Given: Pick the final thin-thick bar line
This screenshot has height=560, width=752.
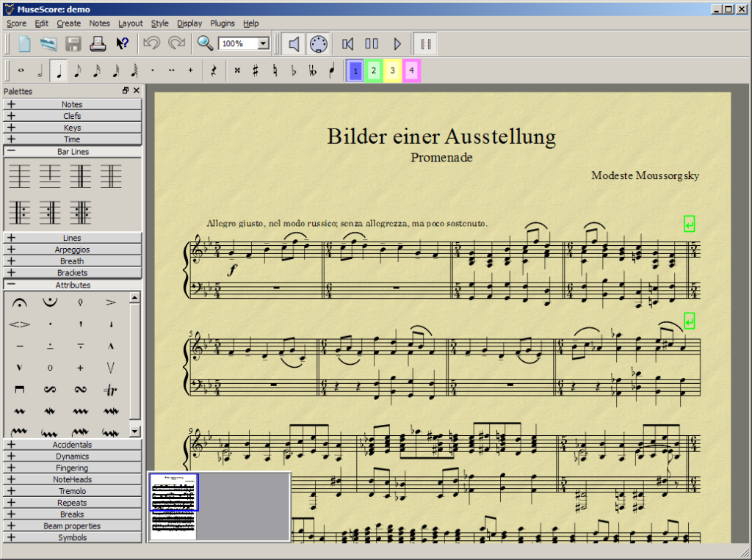Looking at the screenshot, I should (x=81, y=176).
